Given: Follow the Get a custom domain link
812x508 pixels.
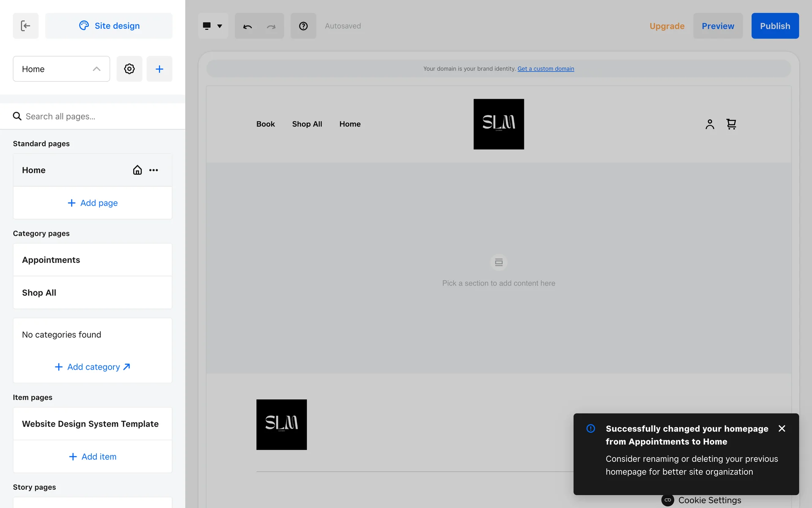Looking at the screenshot, I should (x=546, y=69).
